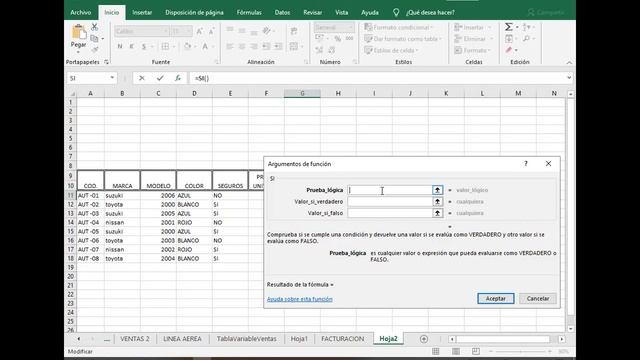Screen dimensions: 640x360
Task: Open the FACTURACION sheet tab
Action: click(342, 339)
